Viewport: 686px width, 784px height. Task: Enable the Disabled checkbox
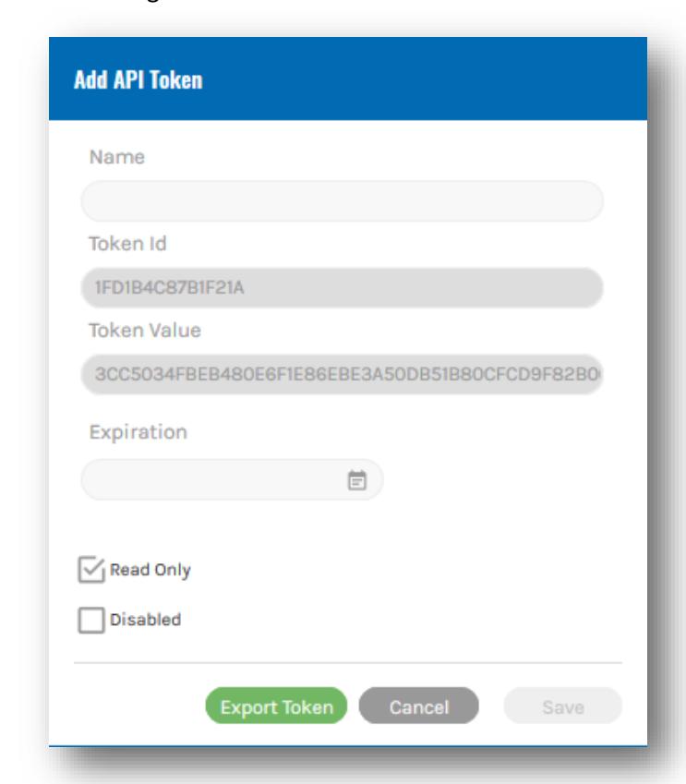pos(91,620)
